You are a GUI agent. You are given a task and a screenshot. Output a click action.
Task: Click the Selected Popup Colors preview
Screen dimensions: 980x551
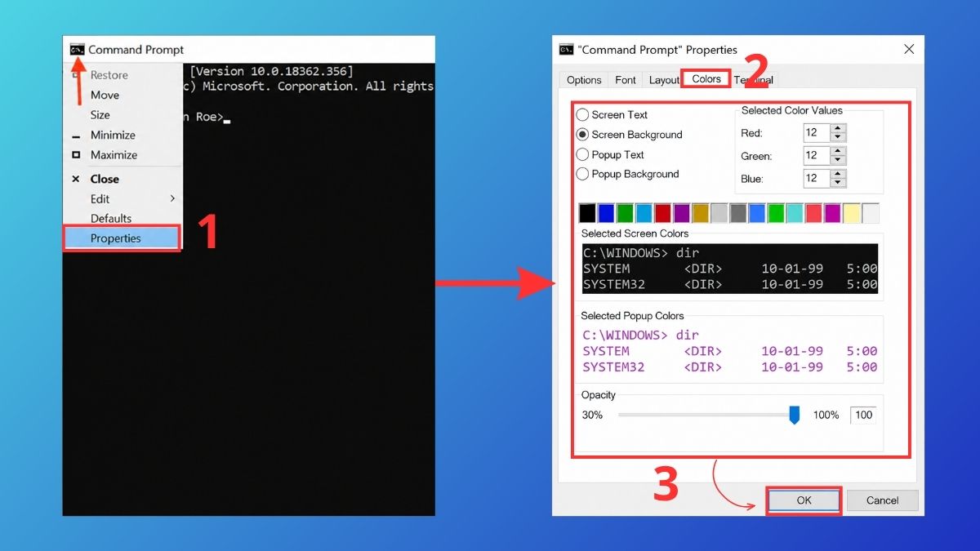[730, 351]
